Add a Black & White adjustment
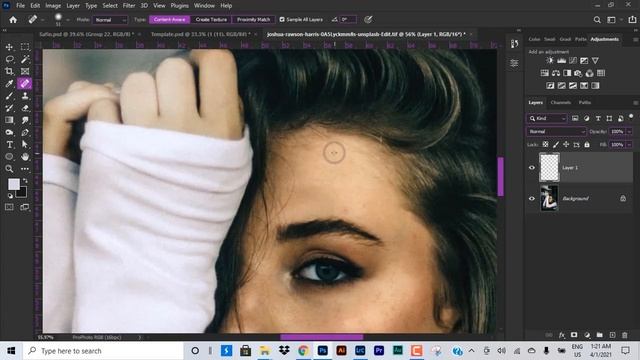 pos(567,73)
